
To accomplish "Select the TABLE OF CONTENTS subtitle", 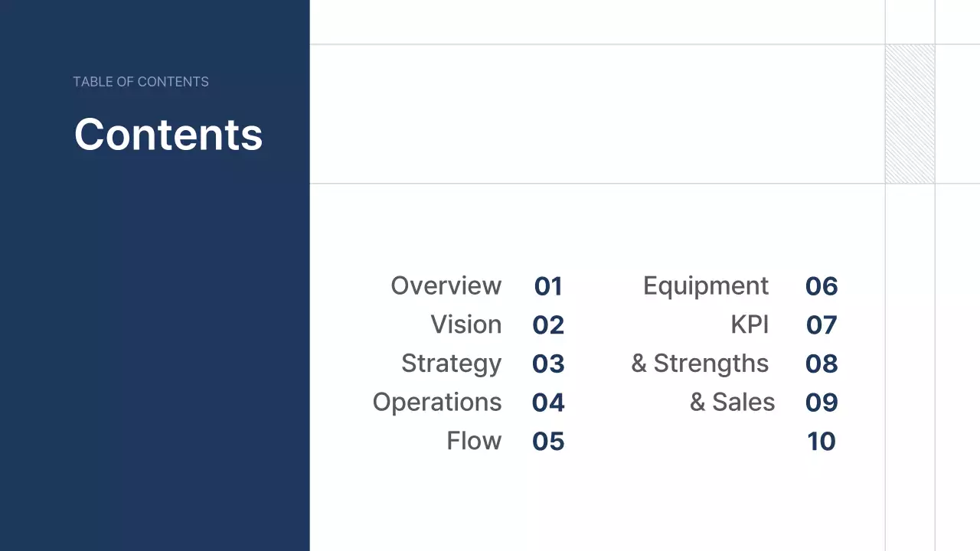I will tap(141, 82).
